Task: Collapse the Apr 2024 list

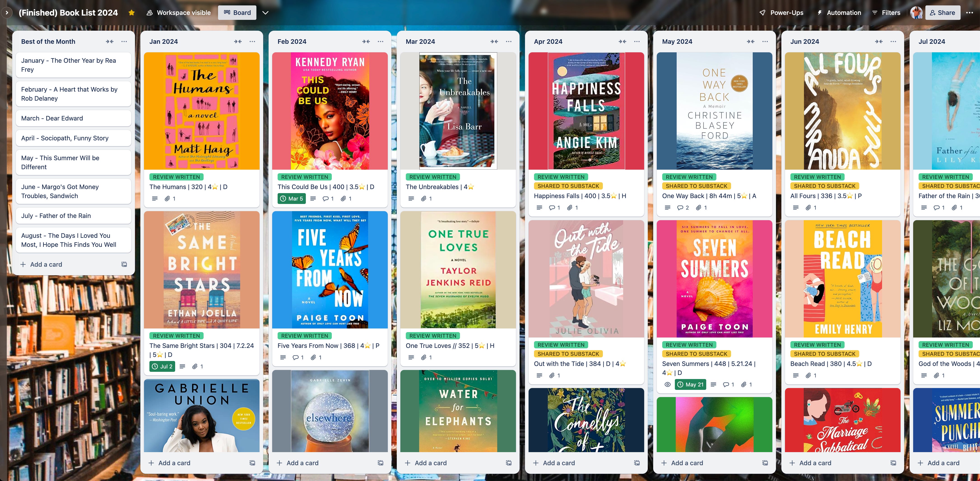Action: point(622,42)
